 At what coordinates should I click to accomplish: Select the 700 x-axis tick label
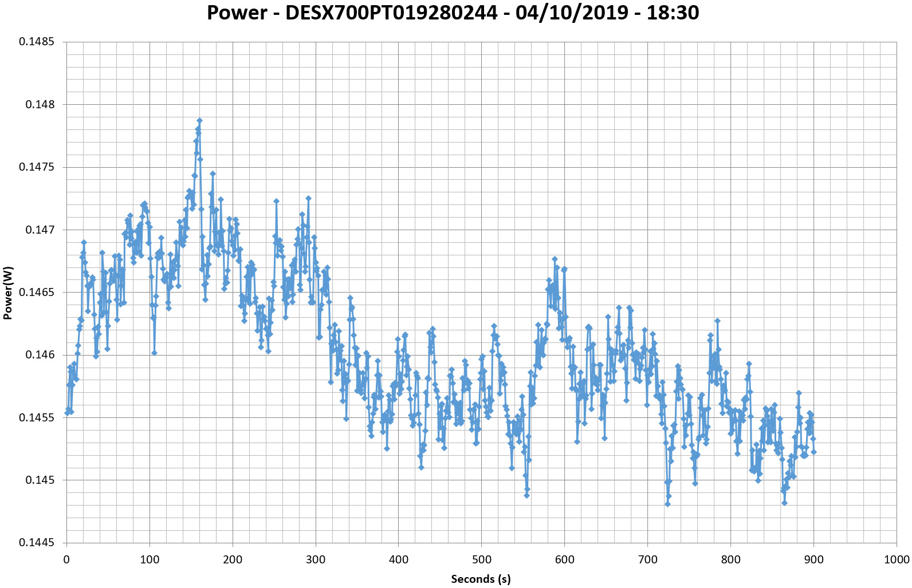(647, 559)
